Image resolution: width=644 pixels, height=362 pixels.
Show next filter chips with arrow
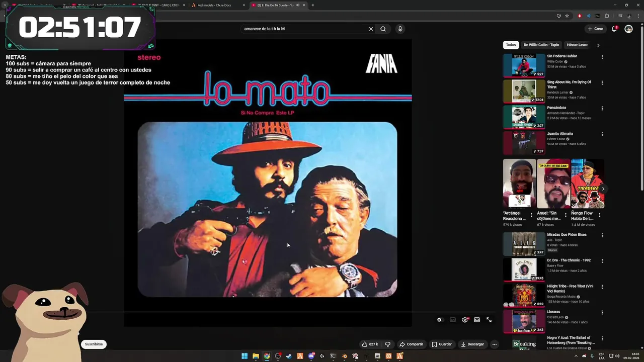[x=598, y=45]
